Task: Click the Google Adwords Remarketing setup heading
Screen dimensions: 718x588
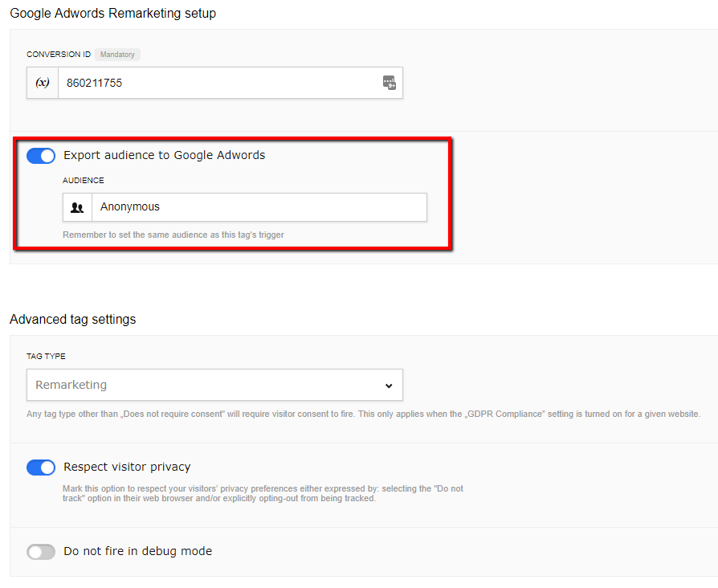Action: [x=112, y=14]
